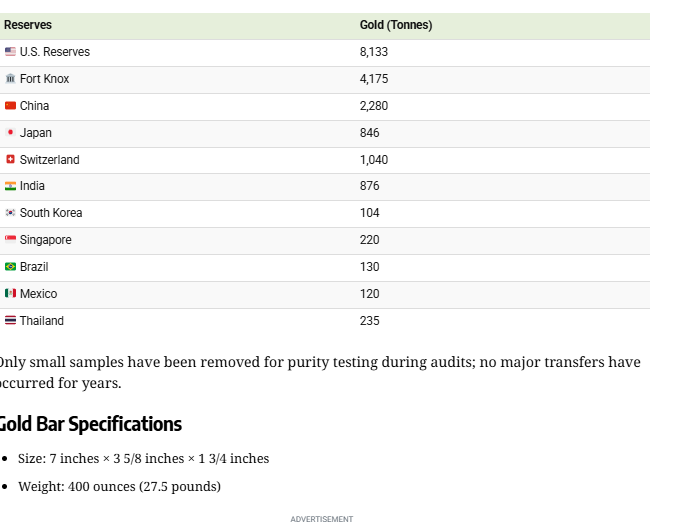The height and width of the screenshot is (523, 684).
Task: Click the Weight 400 ounces bullet text
Action: pos(119,487)
